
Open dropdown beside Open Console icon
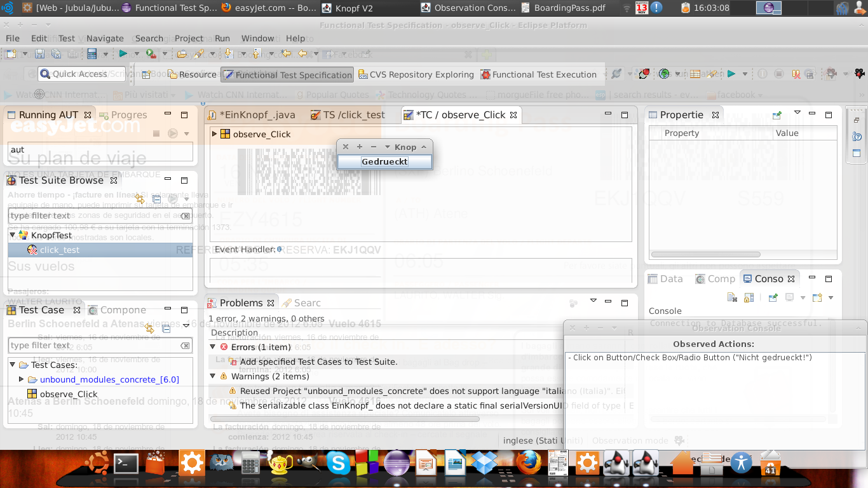click(830, 298)
